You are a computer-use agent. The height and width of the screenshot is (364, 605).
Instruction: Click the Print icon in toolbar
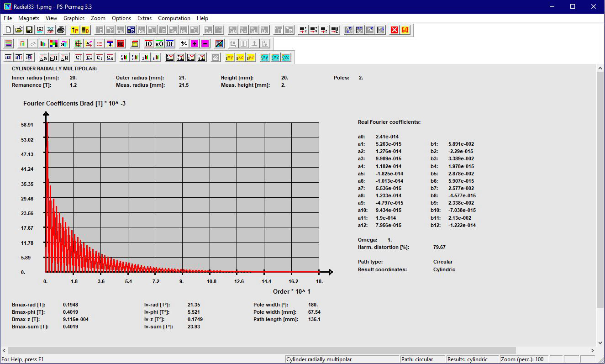[61, 30]
